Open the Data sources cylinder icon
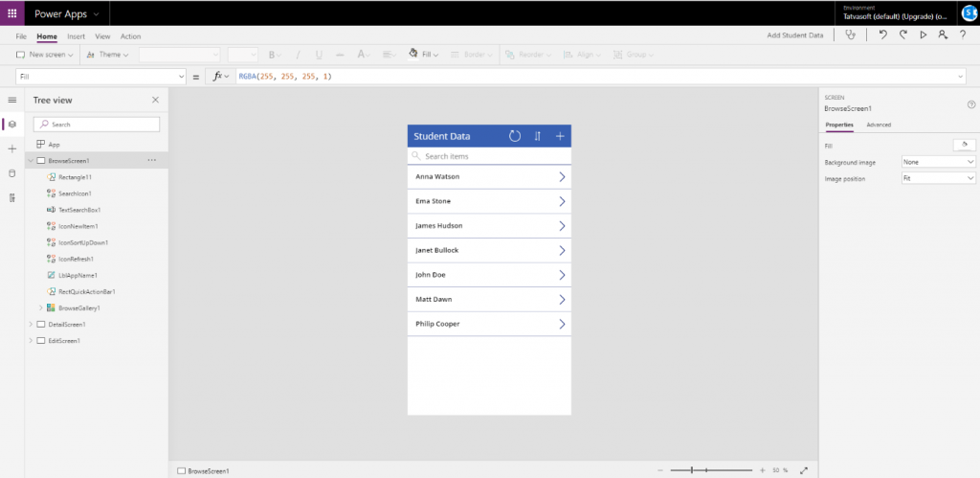This screenshot has height=478, width=980. click(x=11, y=173)
